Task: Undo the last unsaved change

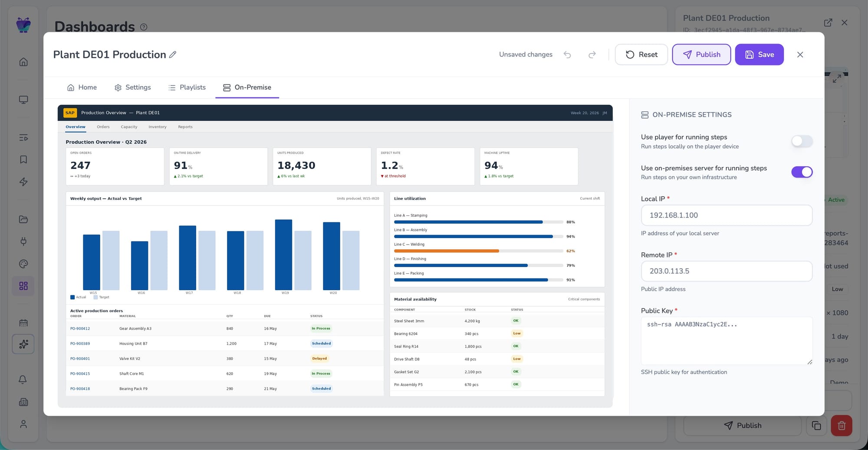Action: [x=567, y=54]
